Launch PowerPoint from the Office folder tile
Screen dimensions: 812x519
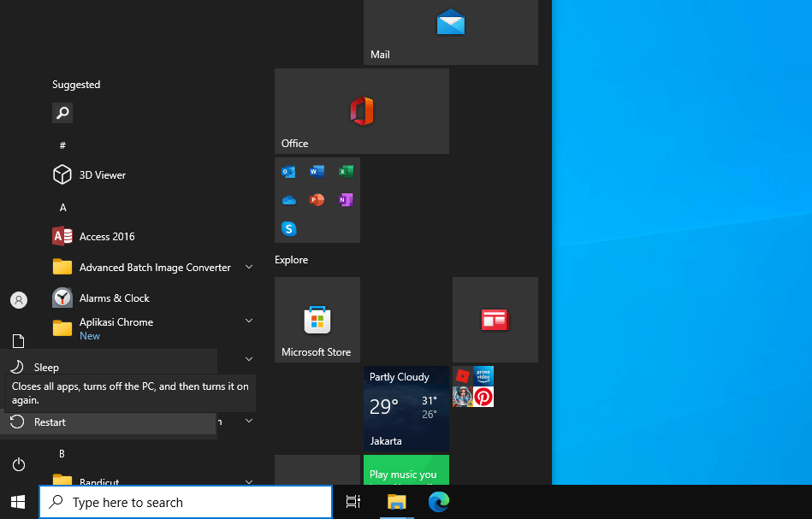click(317, 200)
